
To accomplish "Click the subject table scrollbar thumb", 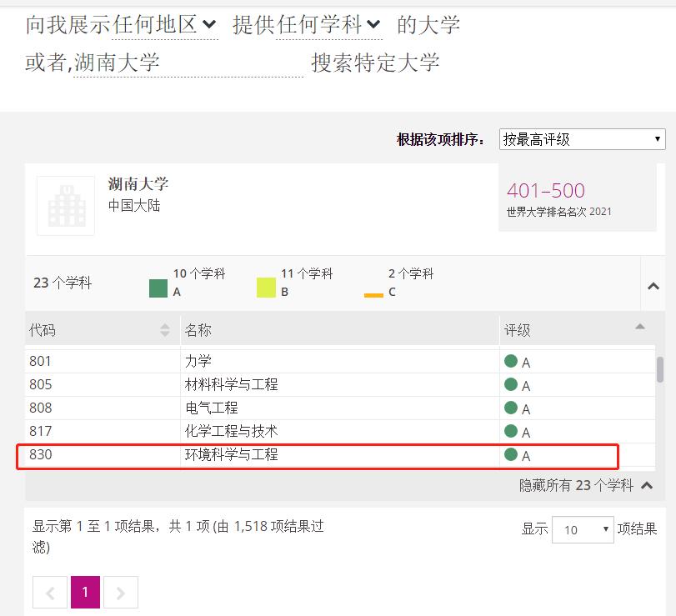I will tap(660, 369).
